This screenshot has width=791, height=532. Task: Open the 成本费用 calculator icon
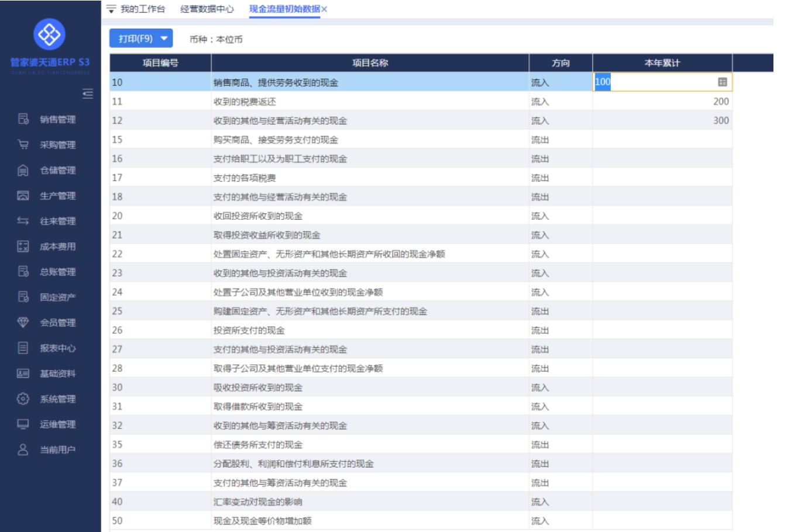pyautogui.click(x=23, y=246)
